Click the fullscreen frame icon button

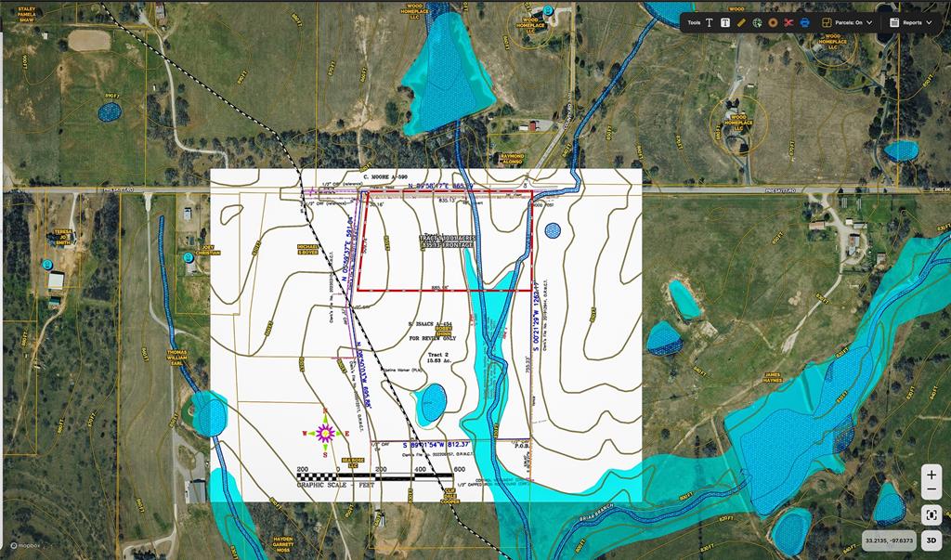931,514
